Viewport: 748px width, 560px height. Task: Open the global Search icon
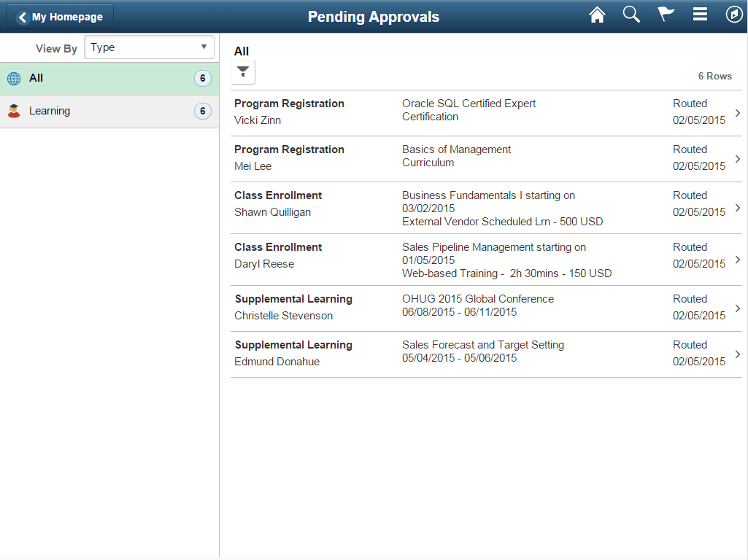pos(631,14)
